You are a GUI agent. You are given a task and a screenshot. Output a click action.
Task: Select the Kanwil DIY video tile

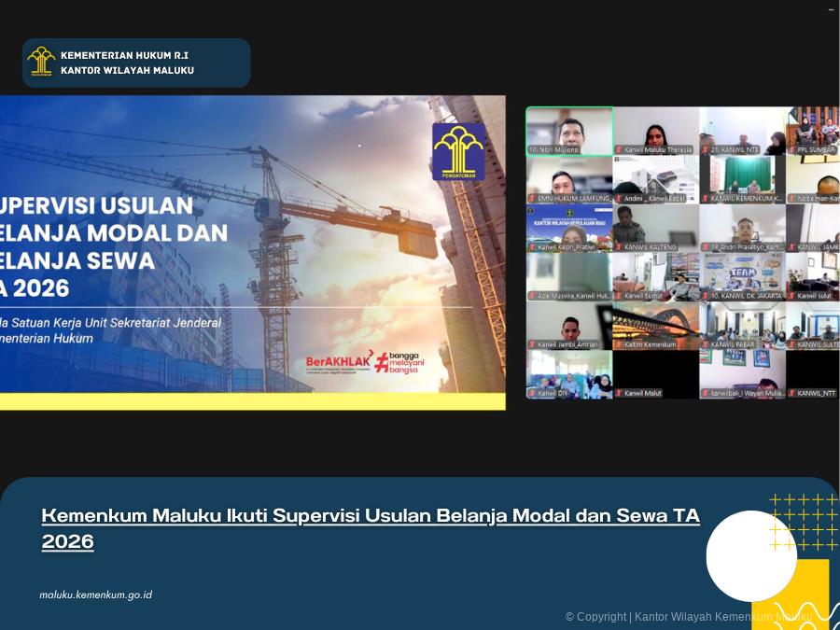569,373
